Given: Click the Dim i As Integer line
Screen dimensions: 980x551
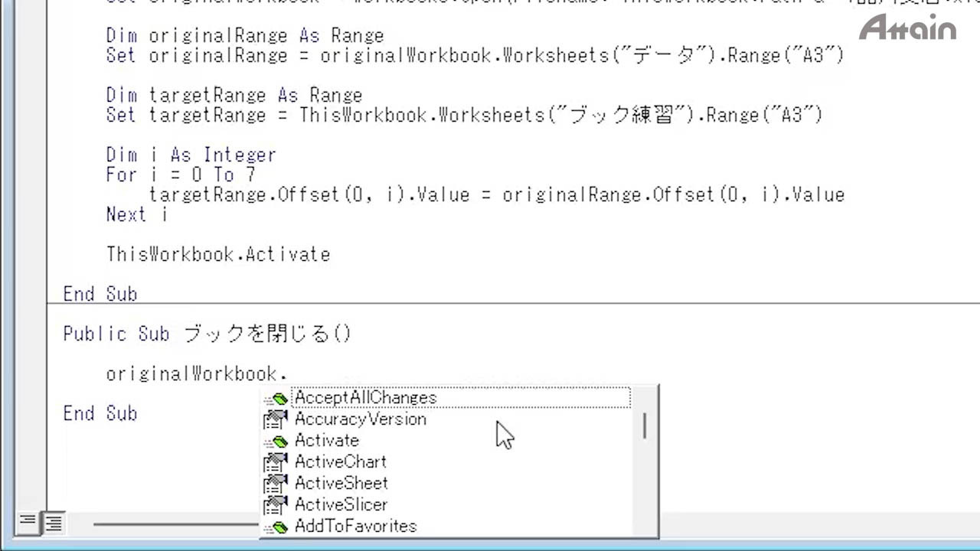Looking at the screenshot, I should 191,155.
